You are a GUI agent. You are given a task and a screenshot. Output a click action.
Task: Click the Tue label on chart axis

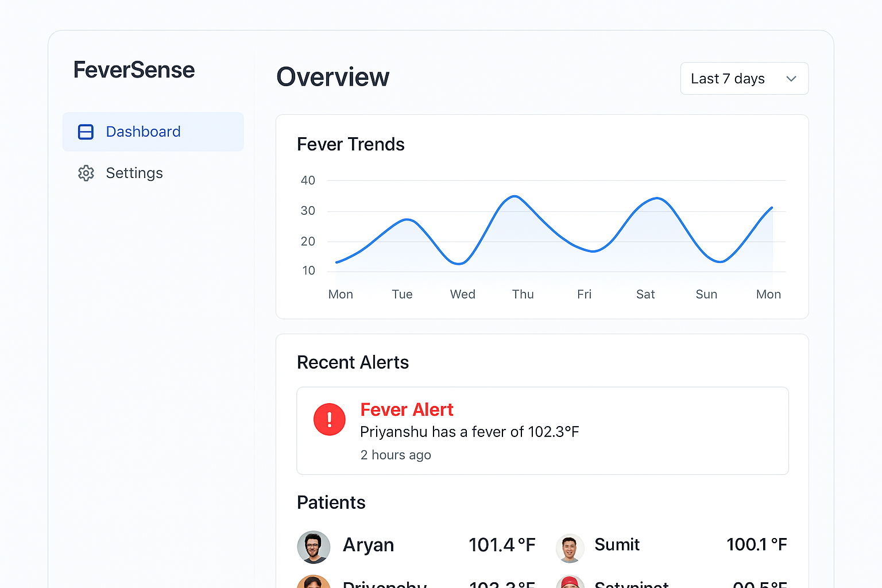click(x=402, y=295)
